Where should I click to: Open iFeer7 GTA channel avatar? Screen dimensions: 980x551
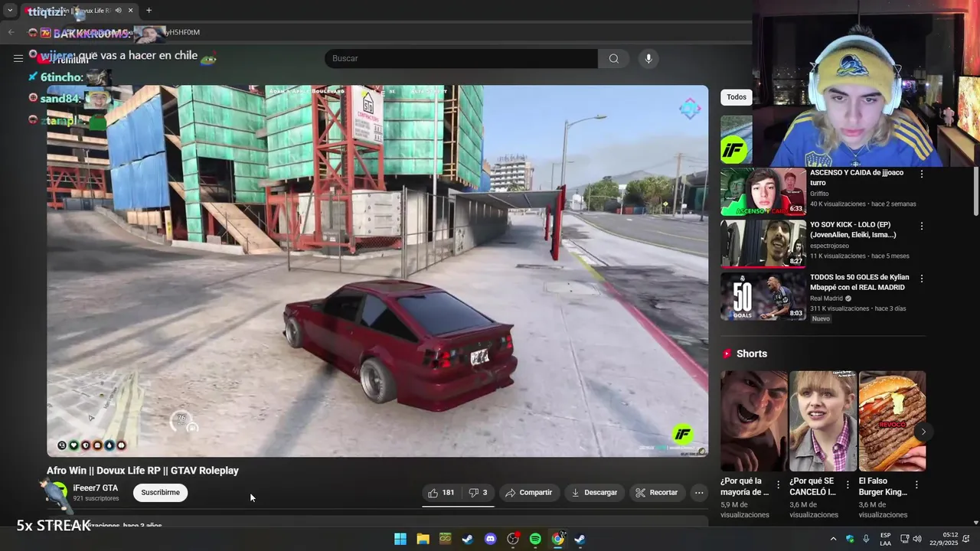click(57, 493)
